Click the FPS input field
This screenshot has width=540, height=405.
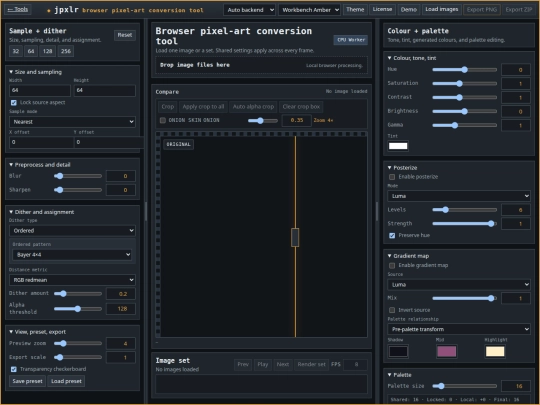pos(355,364)
